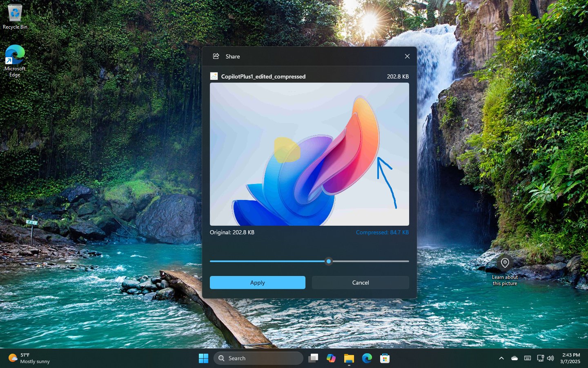Click the Share icon in the dialog header

(216, 56)
